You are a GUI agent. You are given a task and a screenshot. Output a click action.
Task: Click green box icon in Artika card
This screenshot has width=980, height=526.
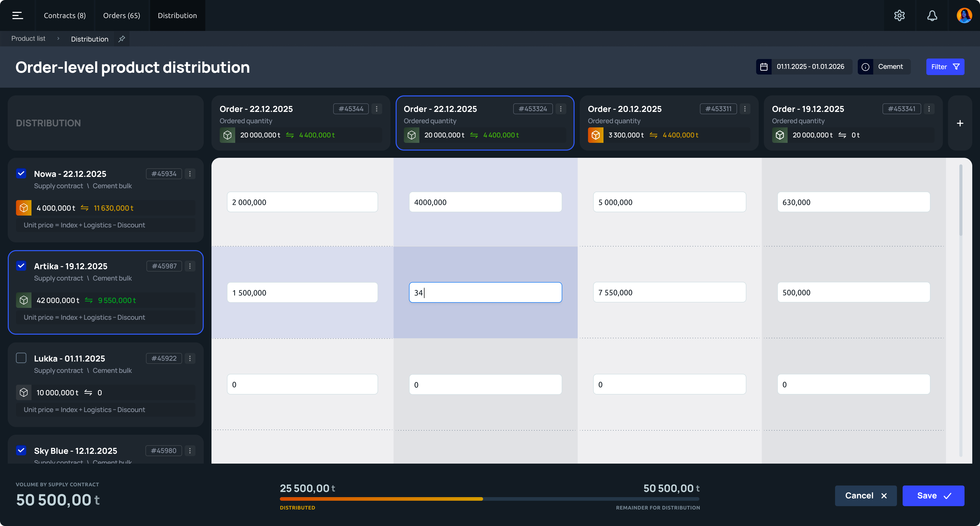click(x=23, y=300)
